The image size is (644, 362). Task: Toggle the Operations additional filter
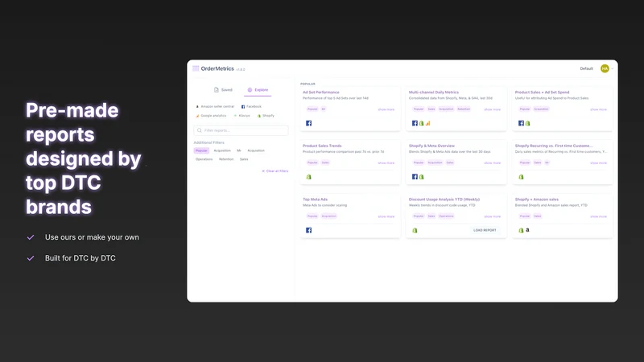[204, 159]
